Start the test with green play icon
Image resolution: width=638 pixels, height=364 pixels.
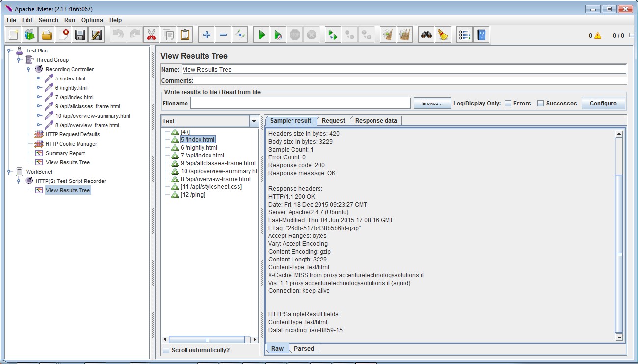[x=262, y=35]
